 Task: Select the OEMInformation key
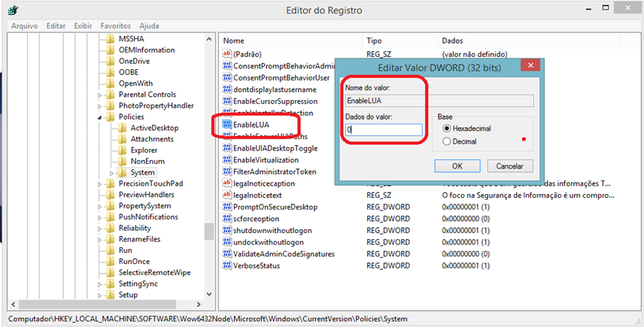point(147,50)
